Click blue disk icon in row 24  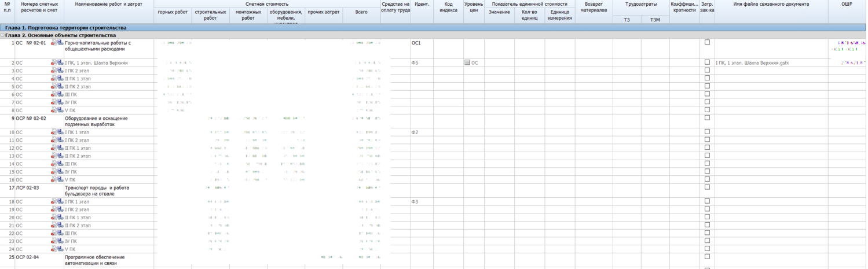[61, 249]
